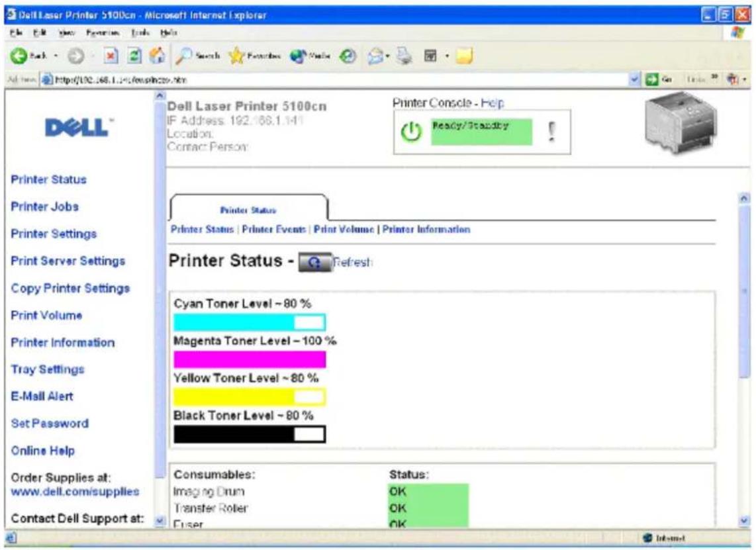The width and height of the screenshot is (756, 550).
Task: Click the Printer Console Help link
Action: point(493,103)
